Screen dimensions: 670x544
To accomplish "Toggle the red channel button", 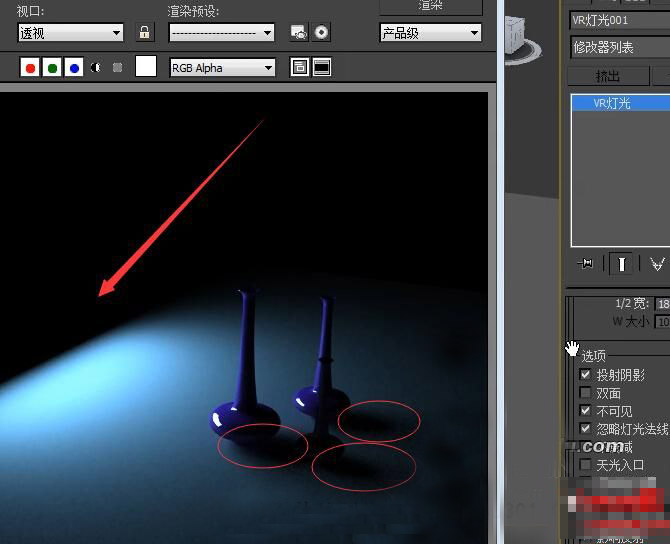I will (x=30, y=68).
